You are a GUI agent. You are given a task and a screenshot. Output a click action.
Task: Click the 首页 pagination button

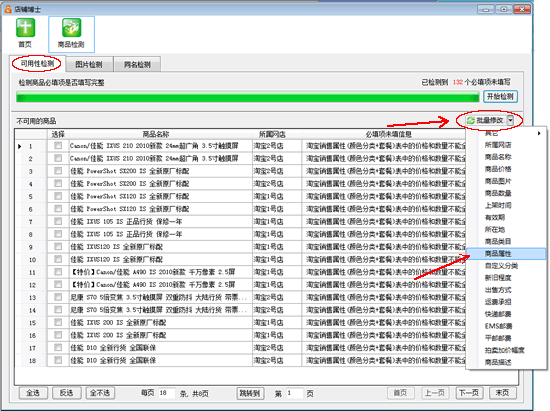click(x=401, y=393)
